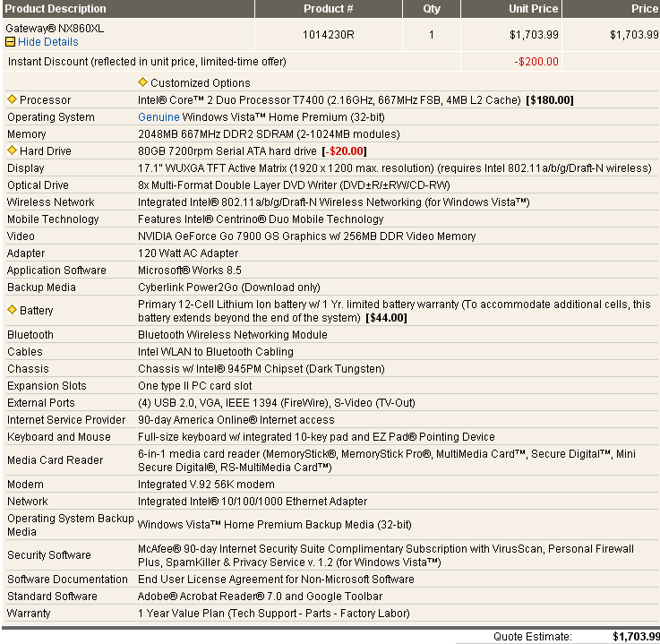Image resolution: width=660 pixels, height=644 pixels.
Task: Click the Standard Software row label
Action: (52, 597)
